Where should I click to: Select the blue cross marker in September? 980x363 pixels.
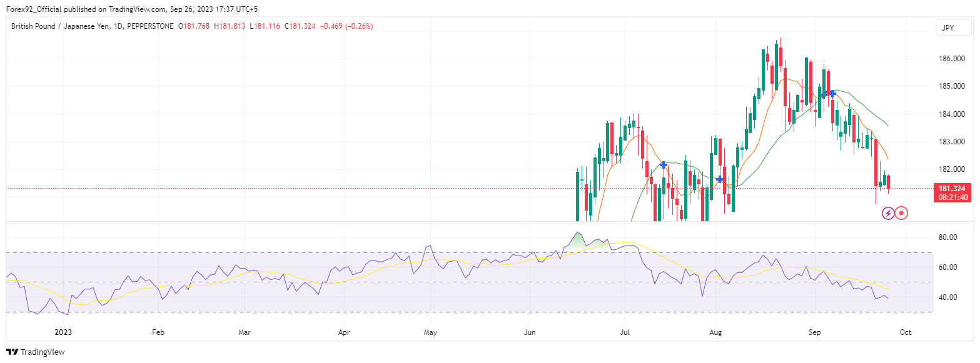click(829, 94)
